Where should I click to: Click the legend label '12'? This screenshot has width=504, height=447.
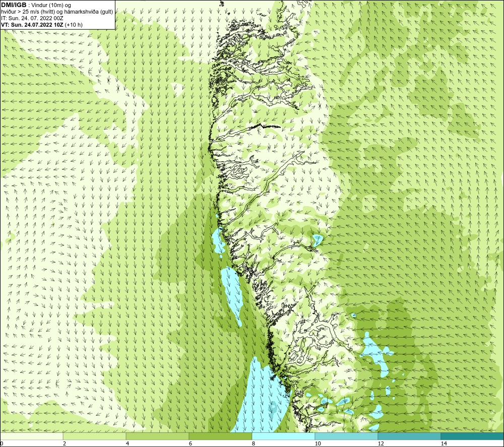point(381,443)
